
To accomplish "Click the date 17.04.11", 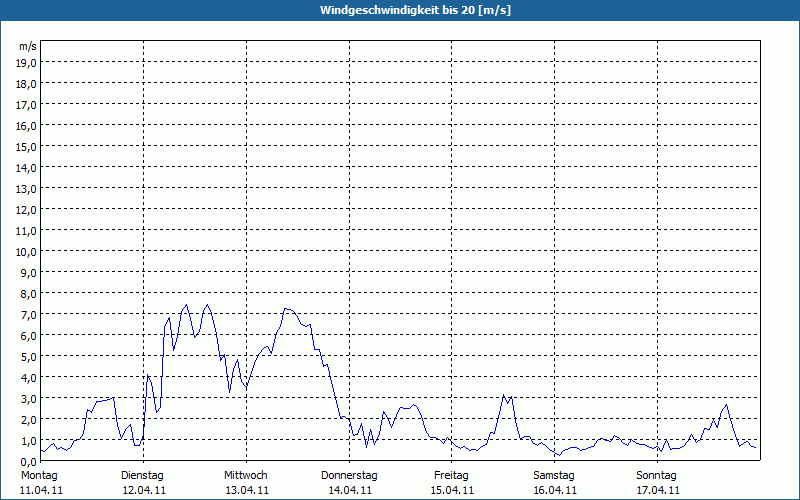I will pos(658,491).
